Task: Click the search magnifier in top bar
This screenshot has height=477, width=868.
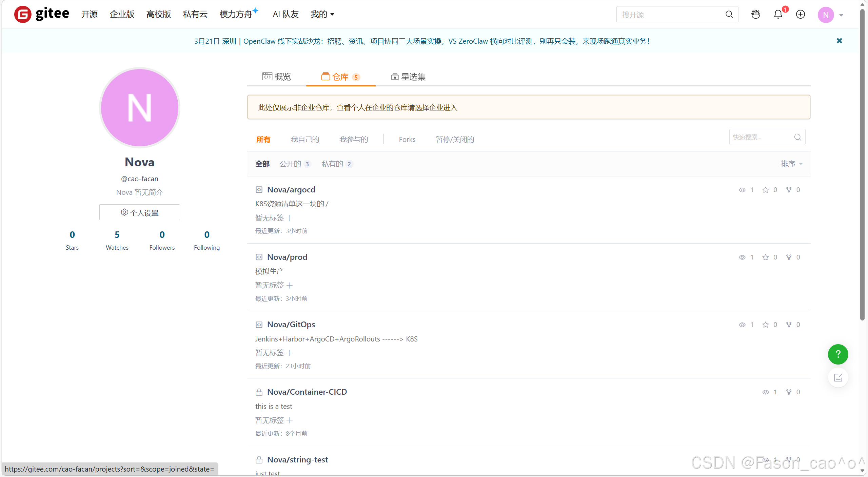Action: [729, 14]
